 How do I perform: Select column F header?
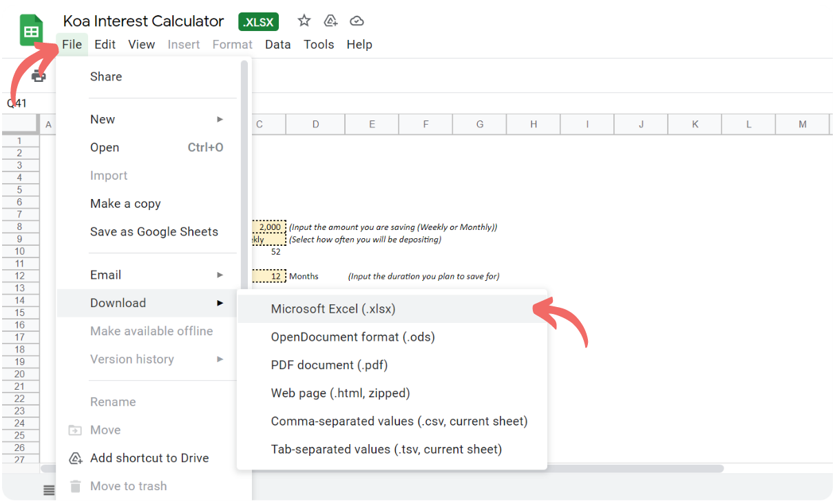tap(425, 125)
